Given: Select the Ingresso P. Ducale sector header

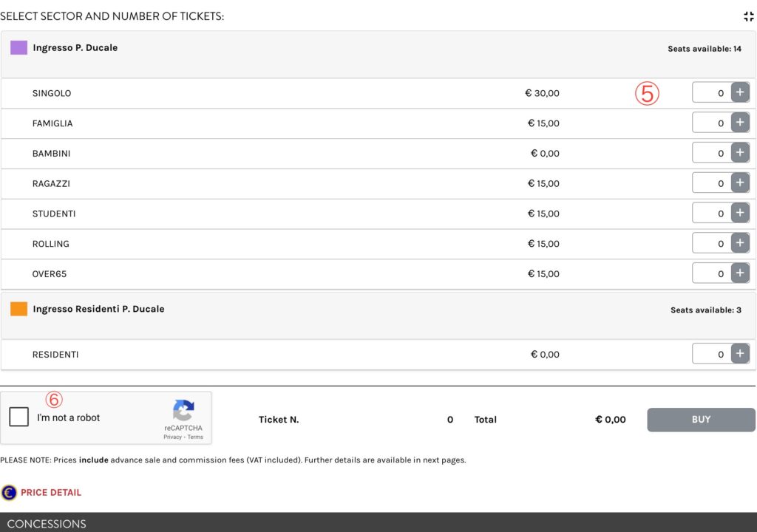Looking at the screenshot, I should pyautogui.click(x=75, y=48).
